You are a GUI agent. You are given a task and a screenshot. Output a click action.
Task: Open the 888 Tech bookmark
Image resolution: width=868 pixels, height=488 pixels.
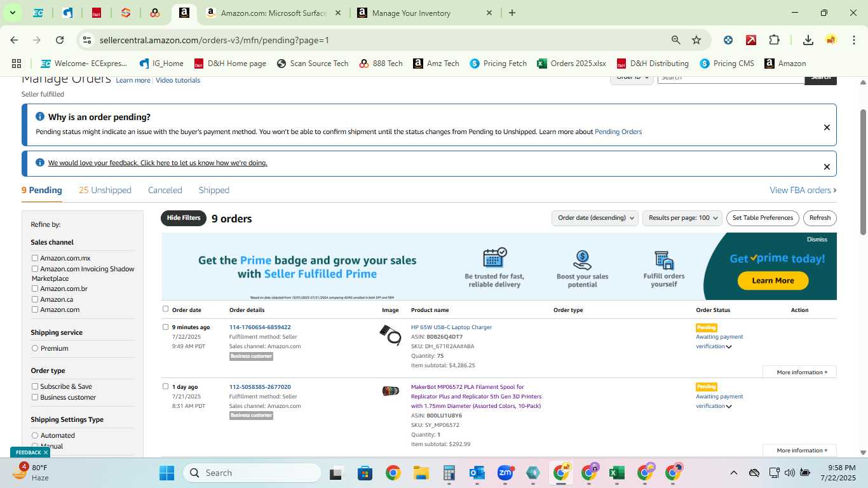[x=381, y=64]
